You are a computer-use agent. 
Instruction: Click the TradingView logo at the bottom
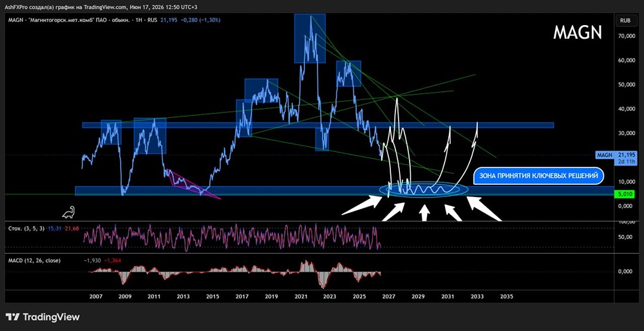tap(43, 317)
